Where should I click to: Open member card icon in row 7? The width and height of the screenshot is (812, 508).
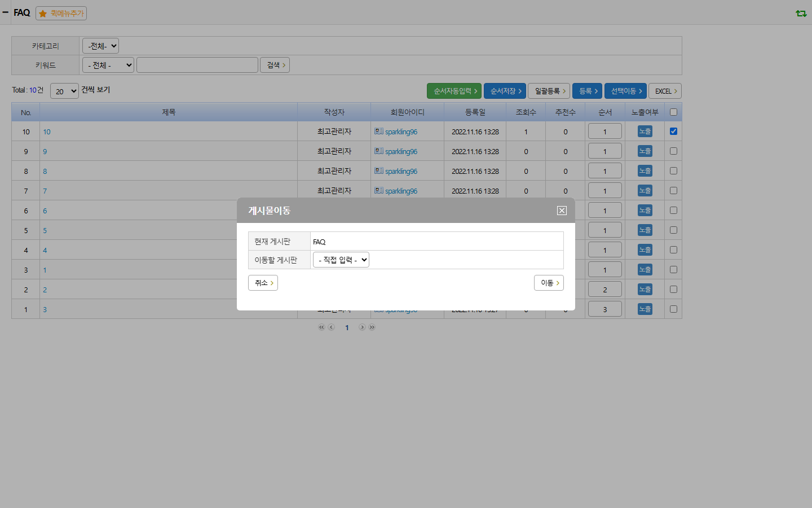click(x=379, y=190)
